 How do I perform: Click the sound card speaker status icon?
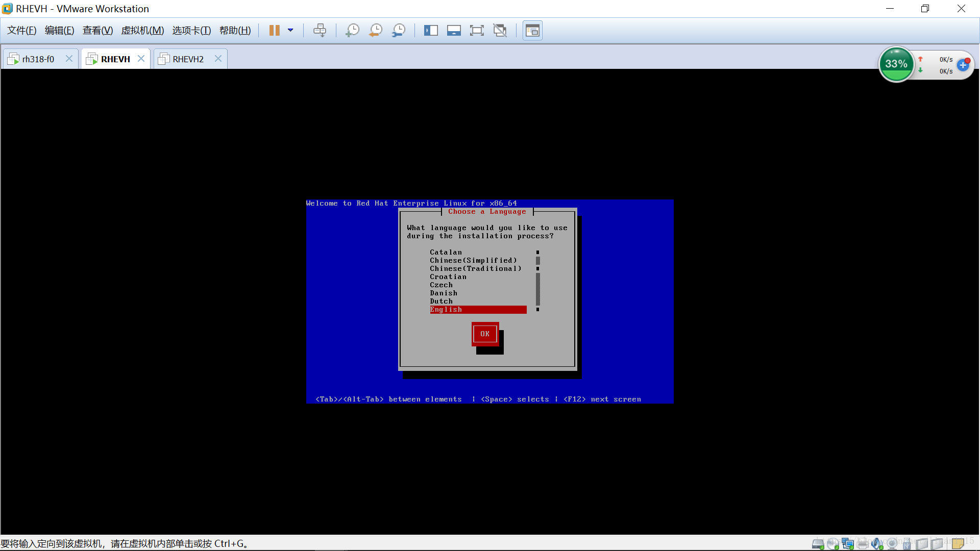[x=877, y=544]
